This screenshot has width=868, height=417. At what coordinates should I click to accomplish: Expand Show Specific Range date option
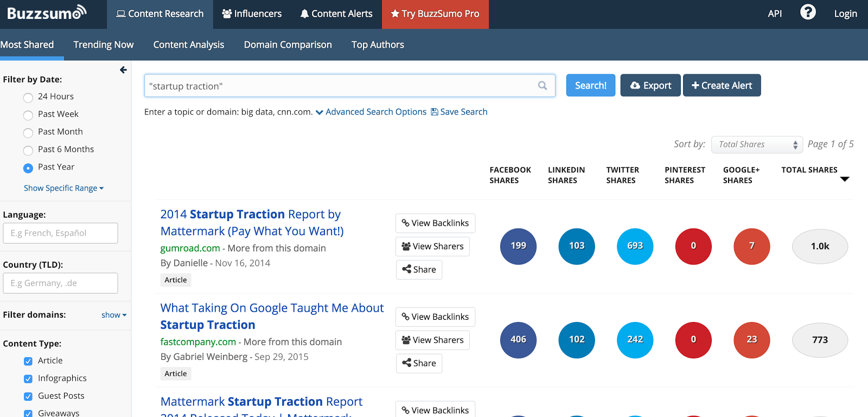[63, 188]
